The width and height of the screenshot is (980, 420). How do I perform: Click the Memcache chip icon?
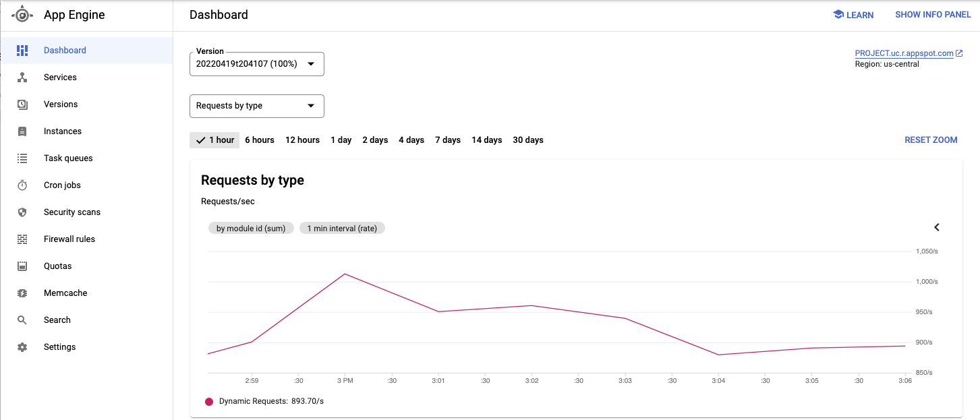click(x=22, y=293)
